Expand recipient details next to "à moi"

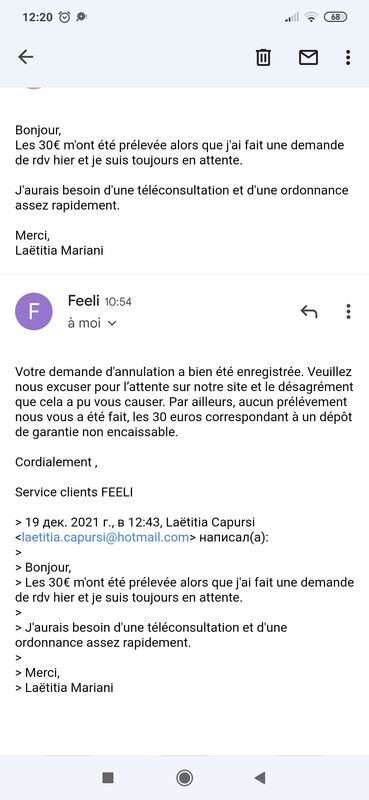pyautogui.click(x=113, y=323)
